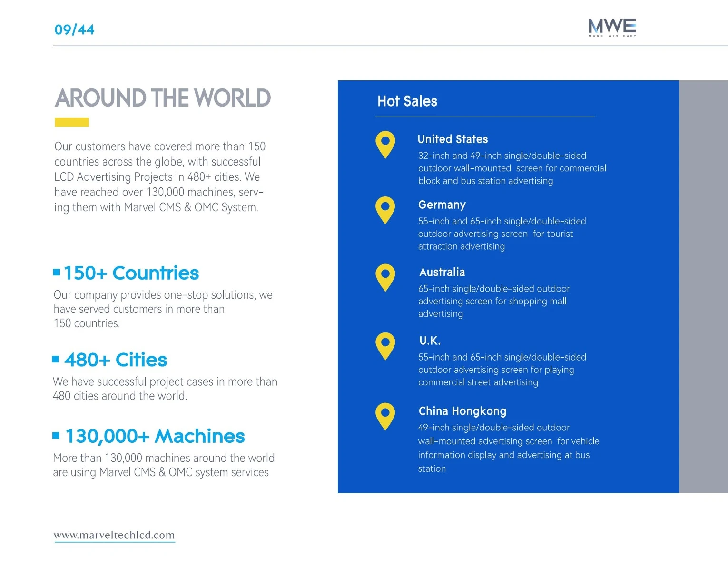
Task: Click the location pin beside Australia
Action: pyautogui.click(x=385, y=278)
